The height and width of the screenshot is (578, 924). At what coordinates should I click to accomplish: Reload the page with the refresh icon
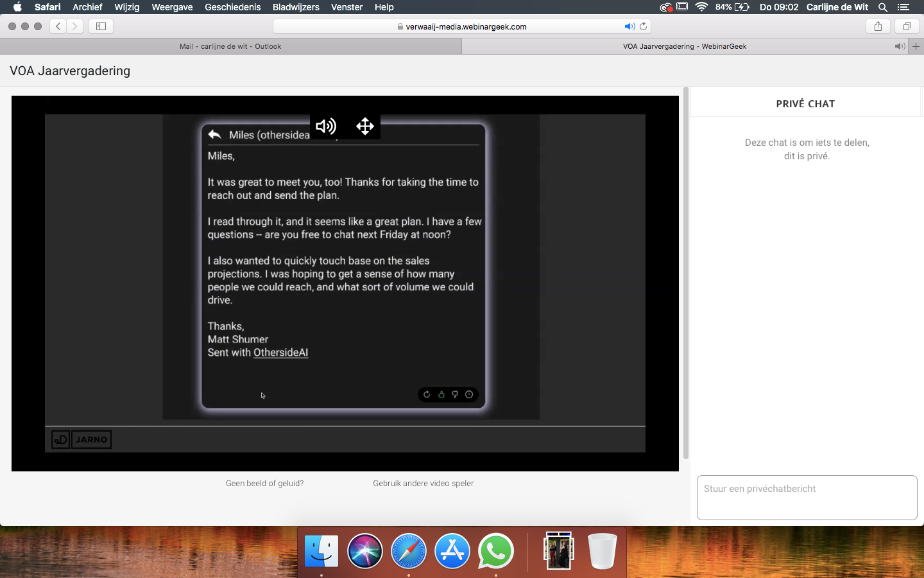pos(643,26)
